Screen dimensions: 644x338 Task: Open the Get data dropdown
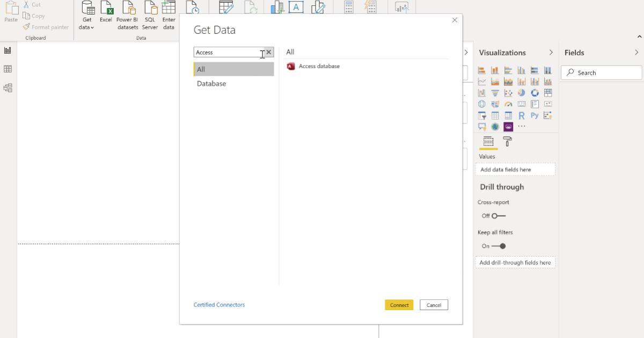[86, 14]
